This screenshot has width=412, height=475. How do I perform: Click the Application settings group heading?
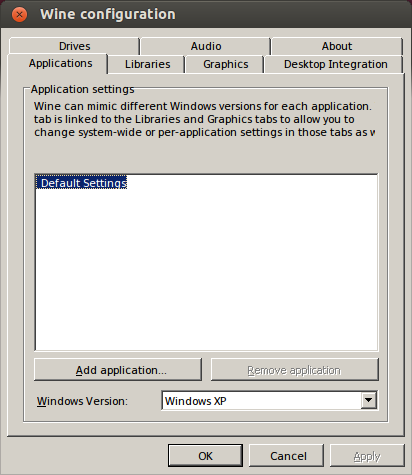click(x=82, y=89)
